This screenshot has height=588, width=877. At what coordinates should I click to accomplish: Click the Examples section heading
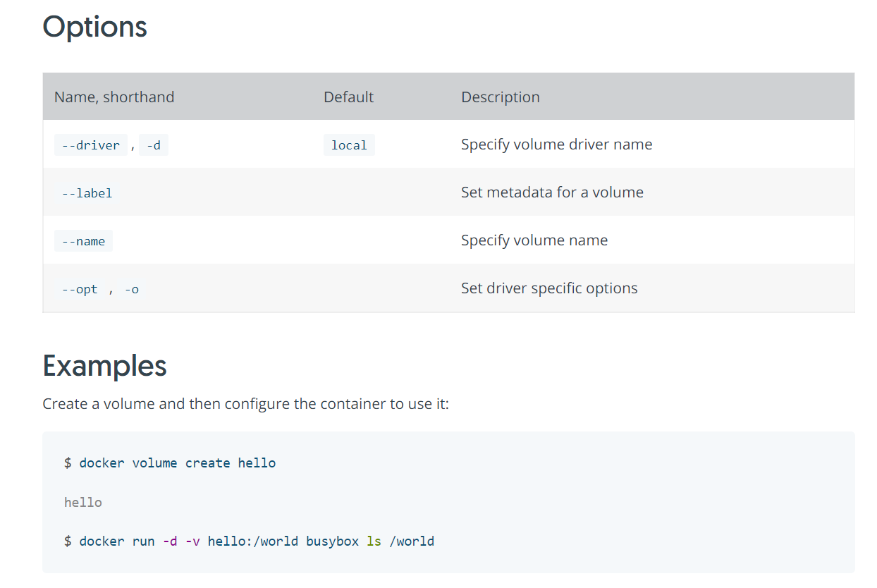(x=104, y=366)
